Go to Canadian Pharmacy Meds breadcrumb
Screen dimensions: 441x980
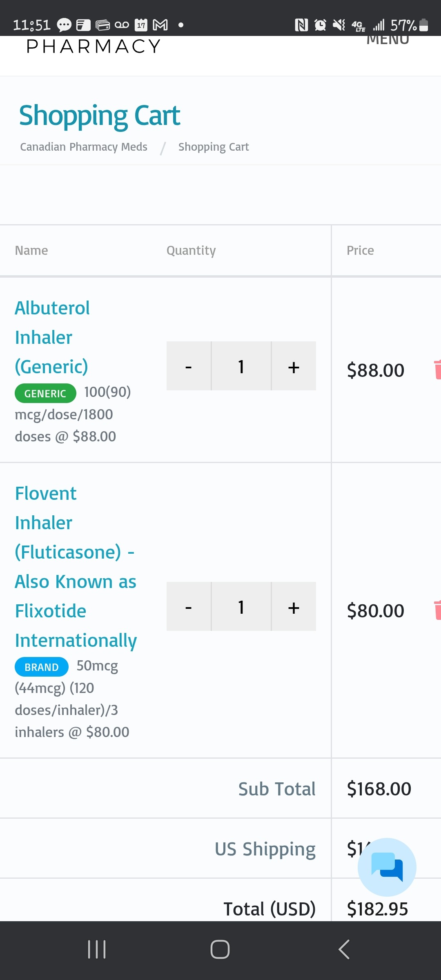(x=84, y=147)
